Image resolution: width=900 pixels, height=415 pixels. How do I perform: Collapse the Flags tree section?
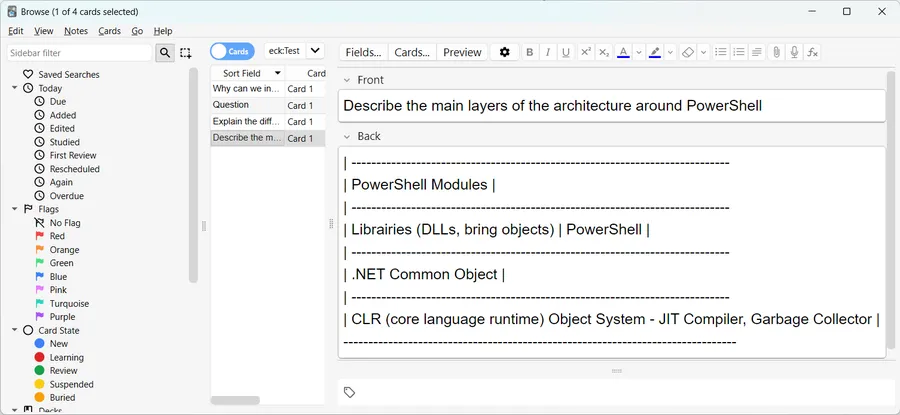14,209
